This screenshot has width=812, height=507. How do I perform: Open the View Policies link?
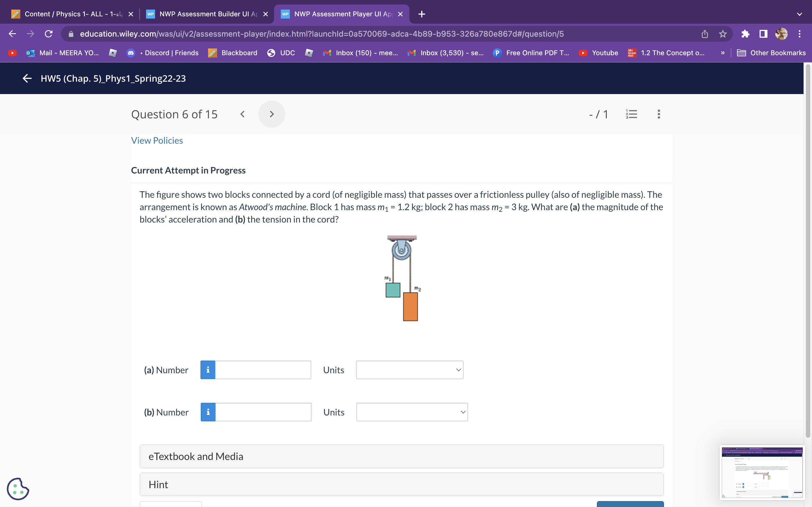click(157, 141)
